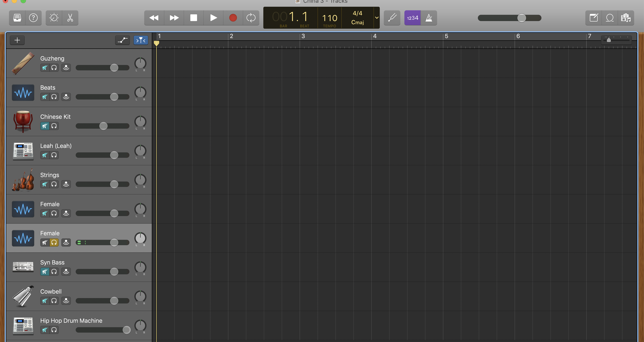Open the Quick Help button
Viewport: 644px width, 342px height.
pos(33,18)
